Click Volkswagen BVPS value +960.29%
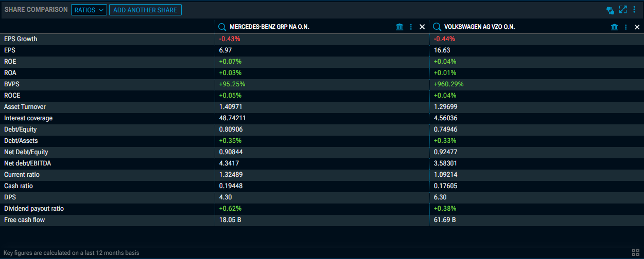The image size is (644, 259). (x=449, y=84)
